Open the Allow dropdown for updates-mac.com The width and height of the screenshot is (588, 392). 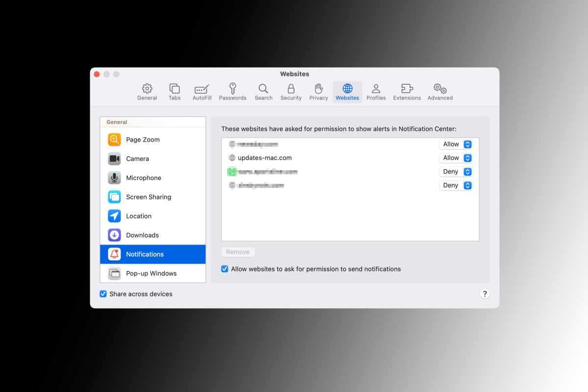pyautogui.click(x=457, y=158)
